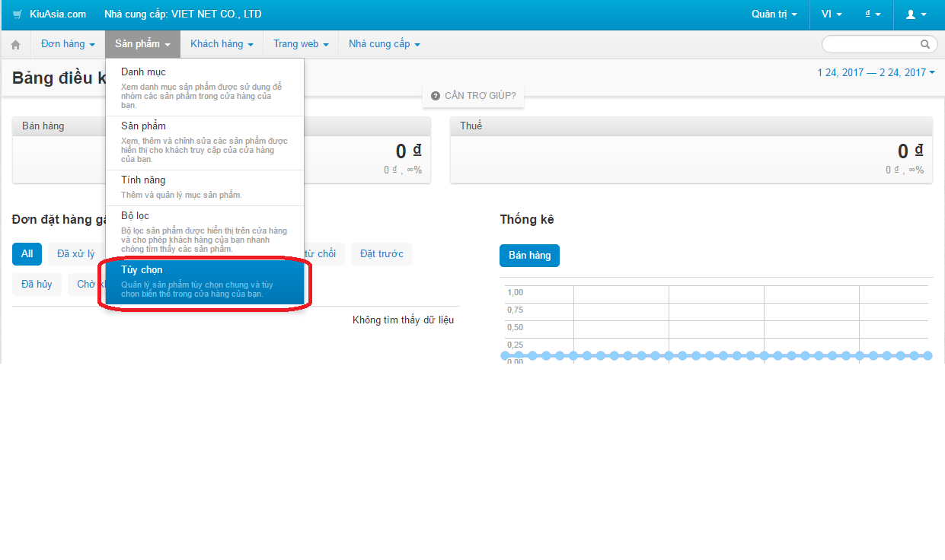Open the VI language dropdown
This screenshot has width=945, height=560.
(832, 14)
